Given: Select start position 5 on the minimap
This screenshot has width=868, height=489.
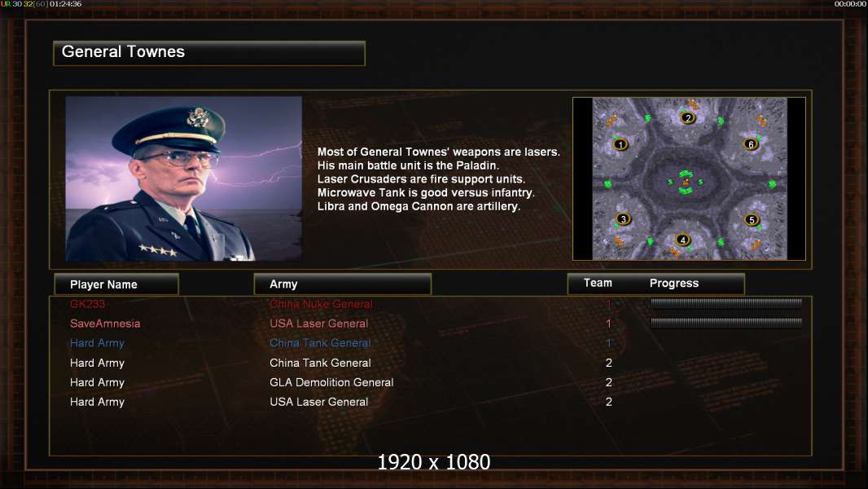Looking at the screenshot, I should pyautogui.click(x=752, y=220).
